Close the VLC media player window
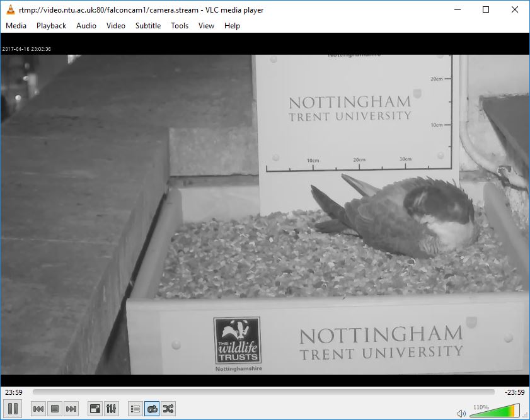This screenshot has width=530, height=420. 514,10
